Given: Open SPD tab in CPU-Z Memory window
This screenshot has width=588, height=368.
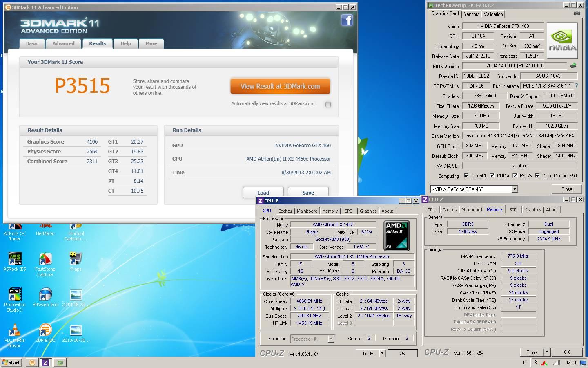Looking at the screenshot, I should click(x=513, y=210).
